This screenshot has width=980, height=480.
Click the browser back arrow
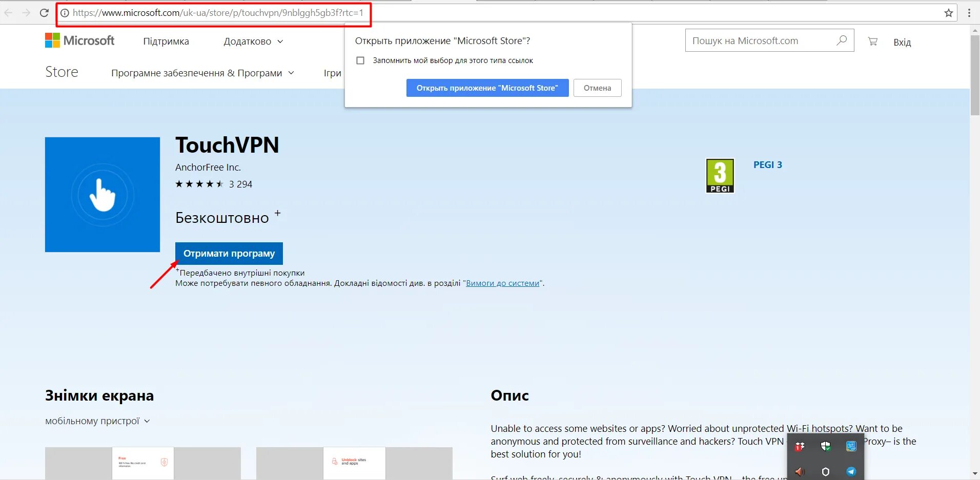(8, 13)
